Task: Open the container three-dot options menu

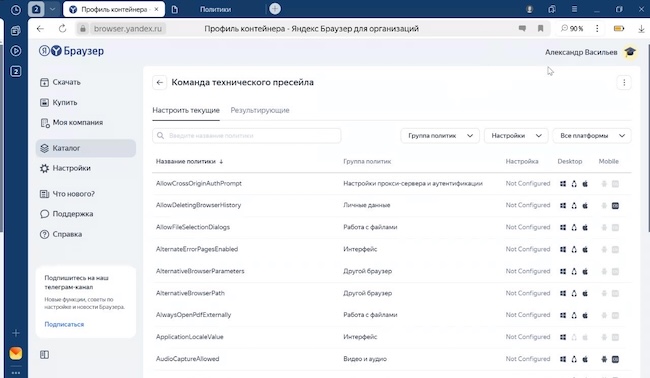Action: point(624,82)
